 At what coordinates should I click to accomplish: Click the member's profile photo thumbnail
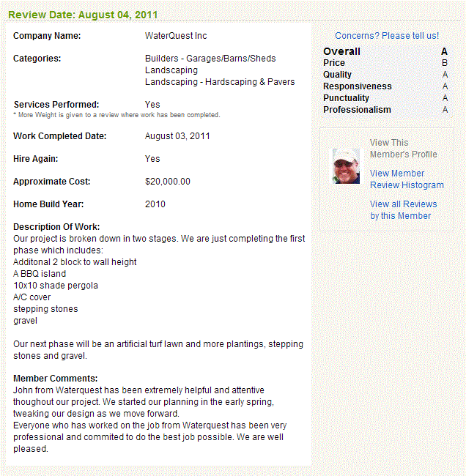[346, 166]
